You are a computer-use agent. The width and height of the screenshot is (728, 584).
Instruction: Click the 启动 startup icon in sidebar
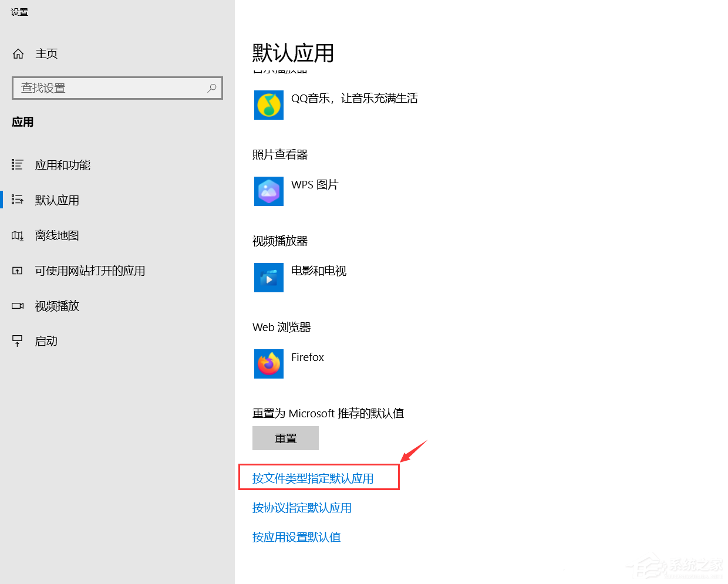click(x=18, y=341)
